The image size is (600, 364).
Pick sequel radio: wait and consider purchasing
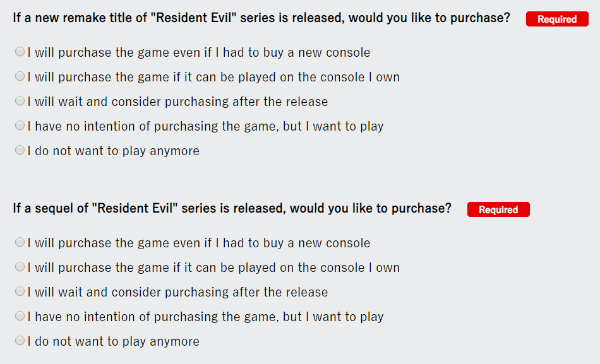(x=20, y=291)
